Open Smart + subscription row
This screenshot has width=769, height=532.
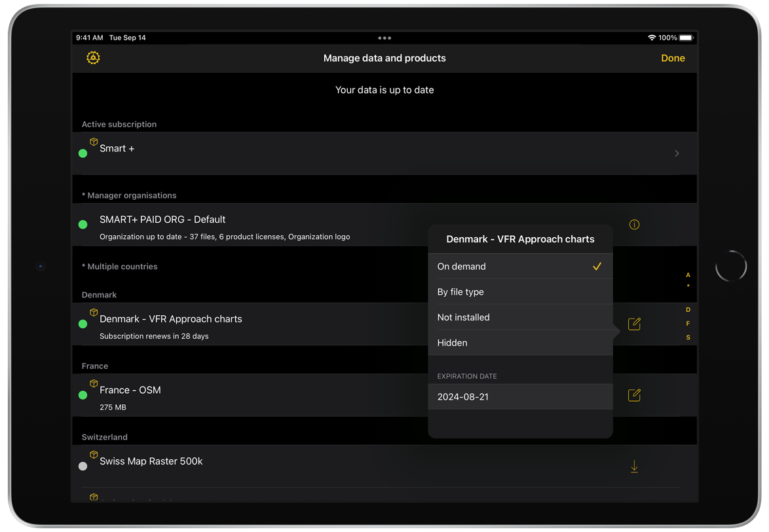click(x=384, y=153)
